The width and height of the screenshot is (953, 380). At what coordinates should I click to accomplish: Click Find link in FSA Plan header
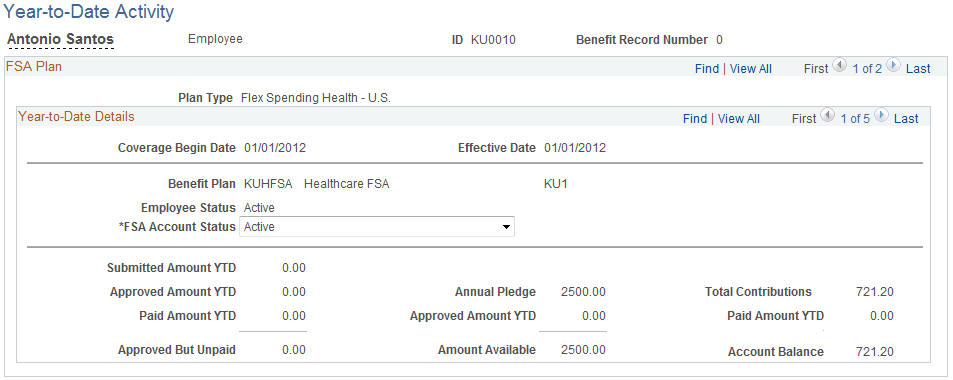(707, 69)
